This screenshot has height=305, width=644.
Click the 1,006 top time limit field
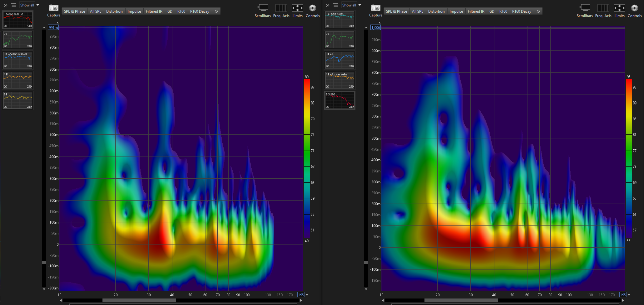tap(375, 28)
